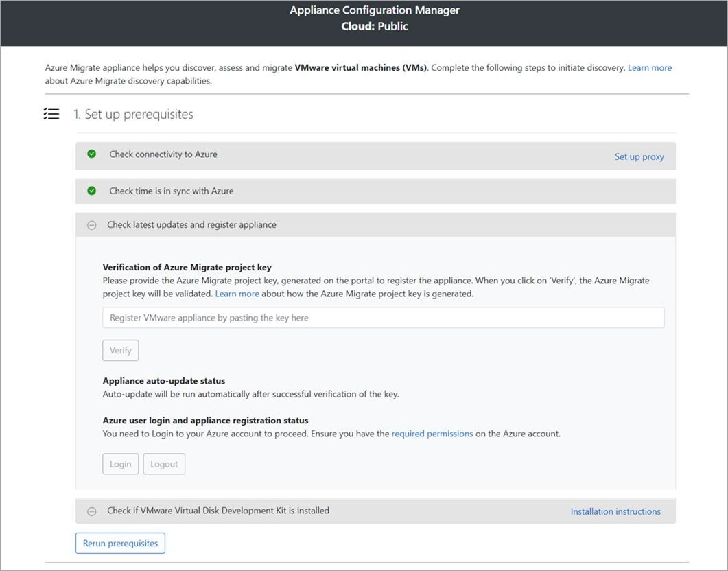
Task: Open the Set up proxy link
Action: click(x=639, y=156)
